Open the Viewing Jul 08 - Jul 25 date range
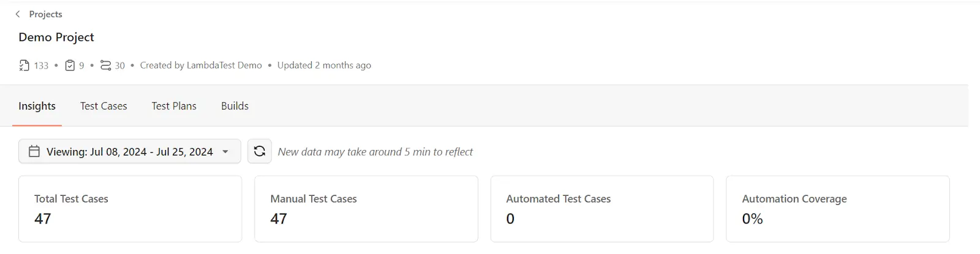Screen dimensions: 980x254 point(129,152)
